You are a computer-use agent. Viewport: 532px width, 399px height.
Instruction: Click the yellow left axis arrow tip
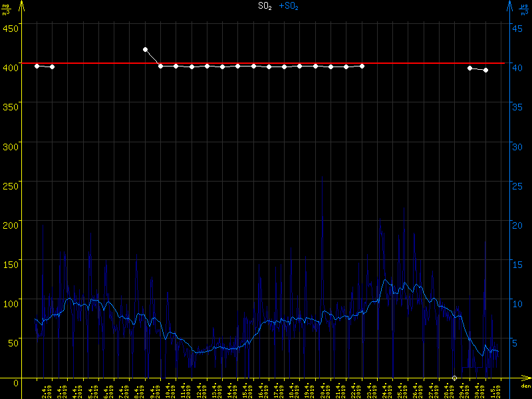click(x=22, y=5)
